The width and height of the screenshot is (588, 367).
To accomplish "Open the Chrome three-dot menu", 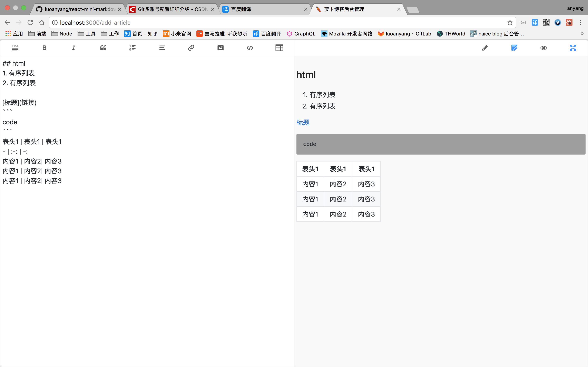I will pos(580,23).
